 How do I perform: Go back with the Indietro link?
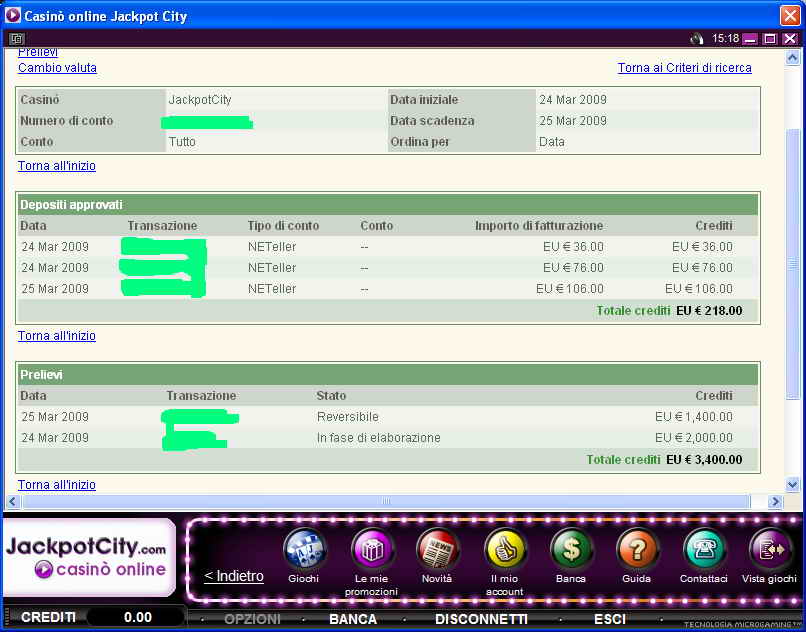(234, 576)
